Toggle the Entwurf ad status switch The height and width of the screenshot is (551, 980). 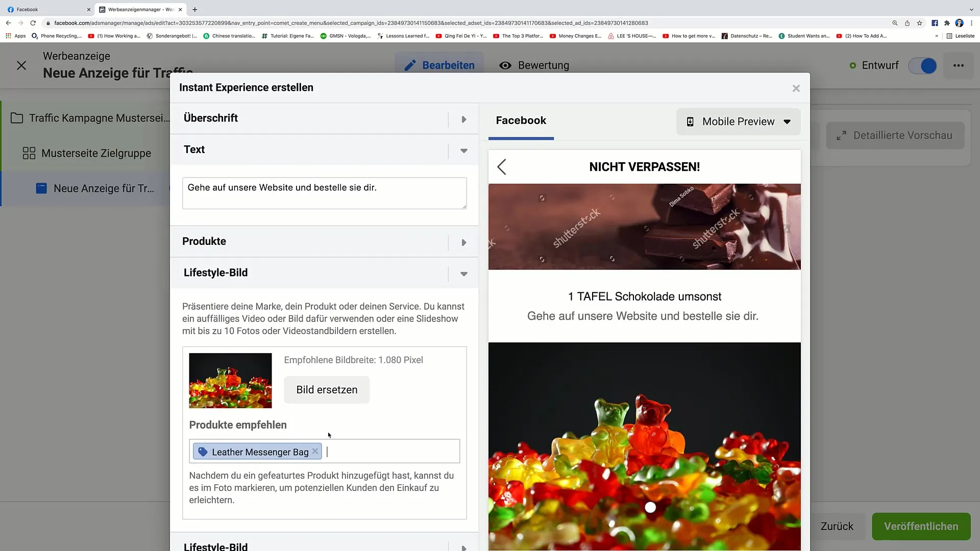tap(923, 65)
